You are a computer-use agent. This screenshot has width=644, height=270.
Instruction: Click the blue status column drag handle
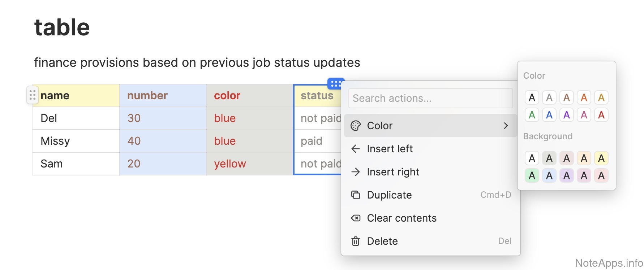[x=335, y=84]
